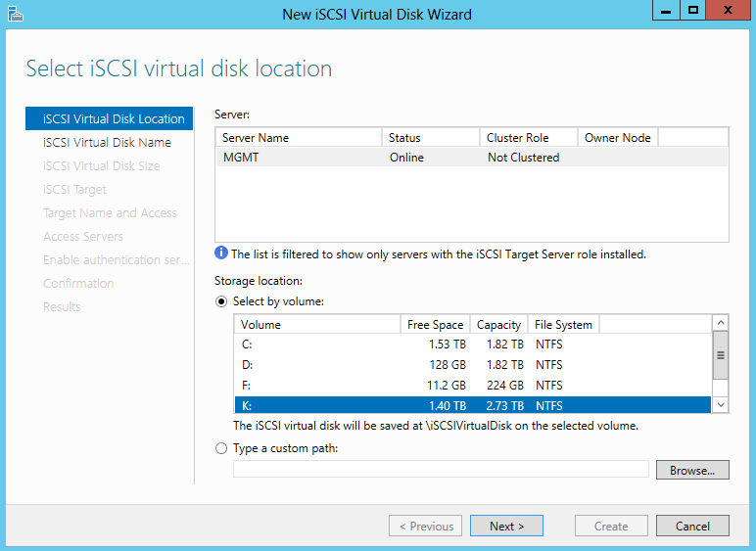
Task: Sort volumes by the Free Space column header
Action: tap(435, 325)
